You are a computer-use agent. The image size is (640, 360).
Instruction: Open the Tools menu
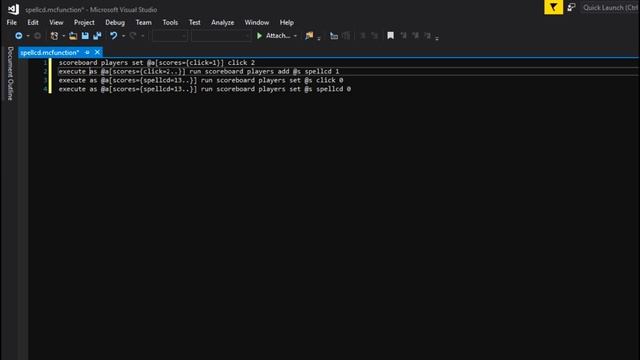pos(170,22)
